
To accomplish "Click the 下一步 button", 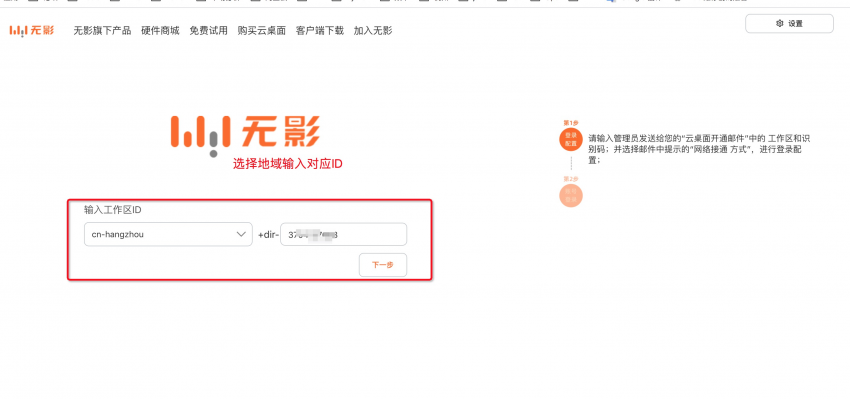I will (x=383, y=265).
